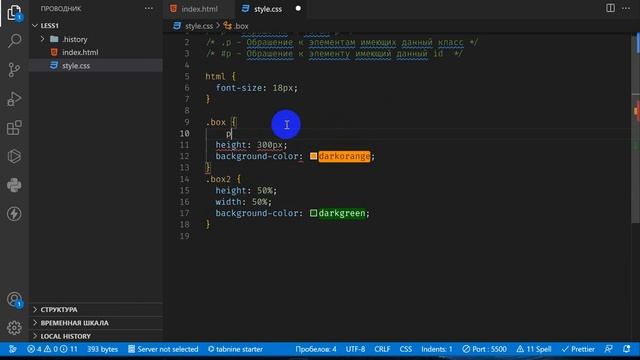Click the ПРОВОДНИК panel title
The width and height of the screenshot is (640, 360).
[61, 9]
